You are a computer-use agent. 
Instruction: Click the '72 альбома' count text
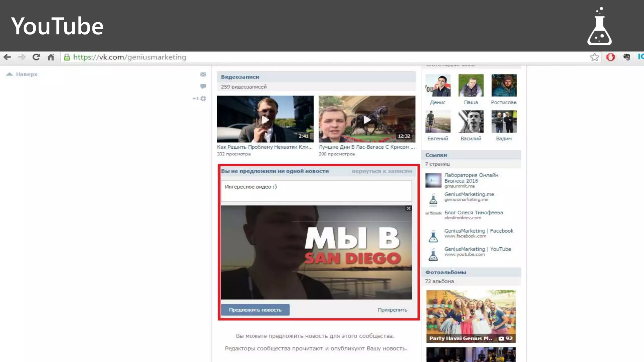pyautogui.click(x=439, y=281)
